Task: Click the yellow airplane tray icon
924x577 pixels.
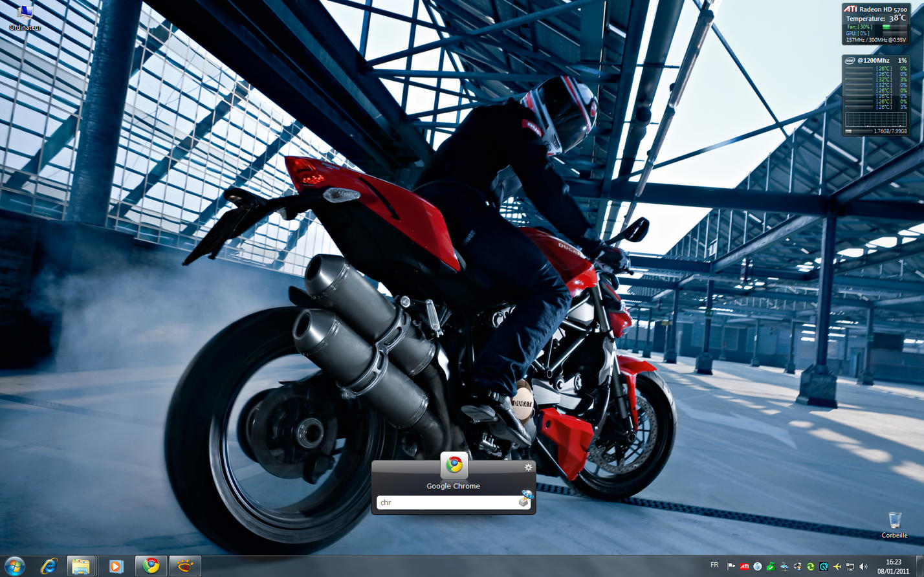Action: [837, 567]
